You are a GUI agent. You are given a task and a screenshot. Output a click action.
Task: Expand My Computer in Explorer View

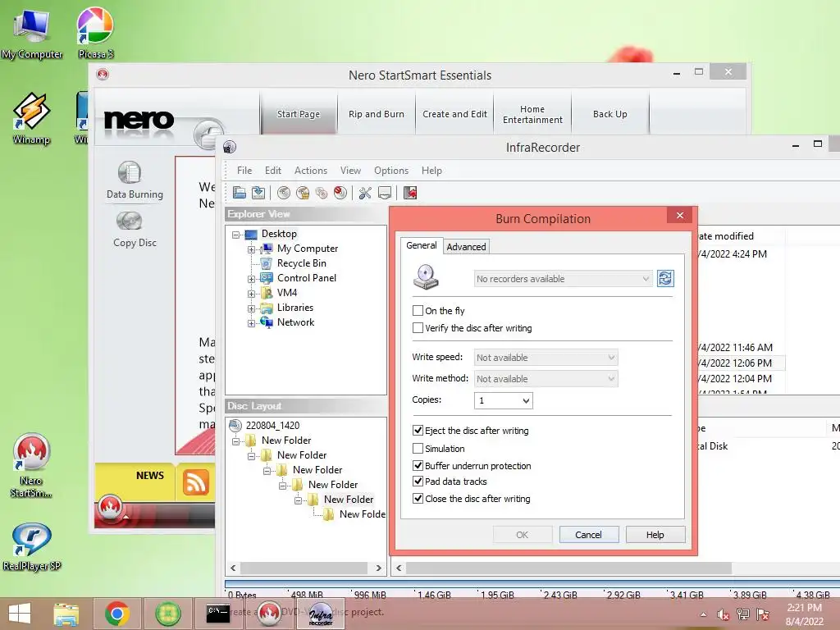pyautogui.click(x=251, y=249)
